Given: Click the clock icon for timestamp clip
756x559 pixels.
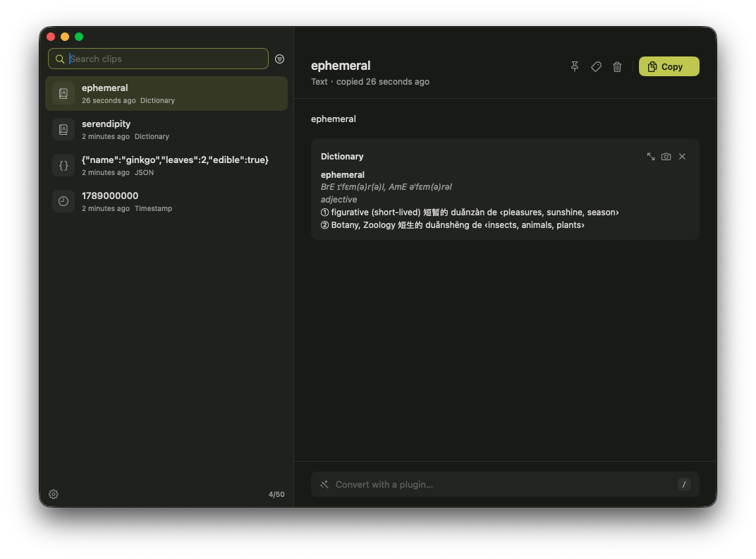Looking at the screenshot, I should [x=63, y=201].
